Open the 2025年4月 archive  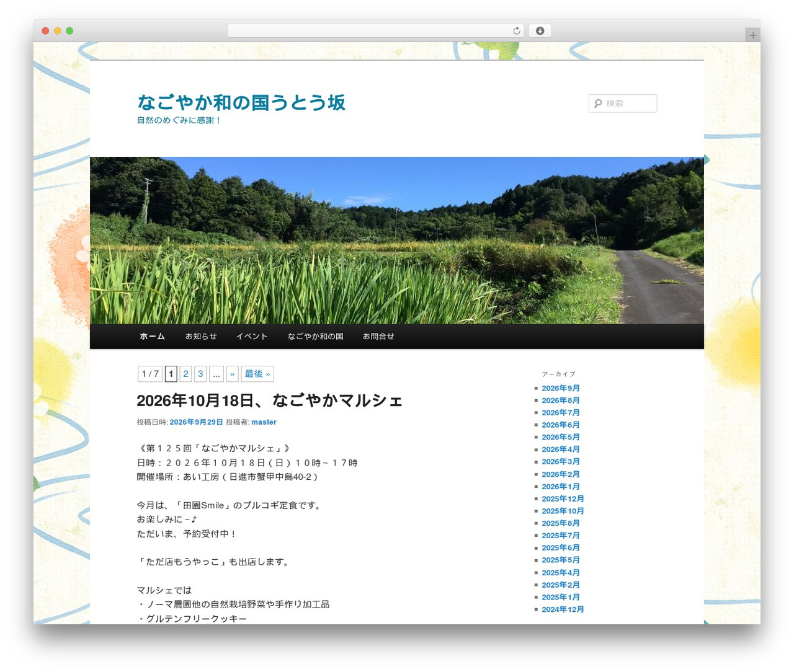point(561,573)
